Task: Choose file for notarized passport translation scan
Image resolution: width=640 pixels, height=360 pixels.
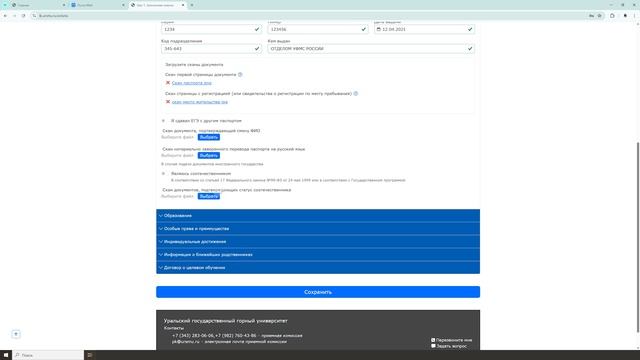Action: 209,156
